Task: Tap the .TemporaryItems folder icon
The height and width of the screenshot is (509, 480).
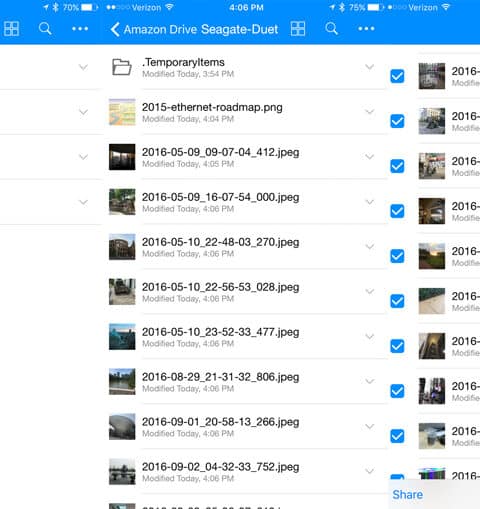Action: tap(122, 67)
